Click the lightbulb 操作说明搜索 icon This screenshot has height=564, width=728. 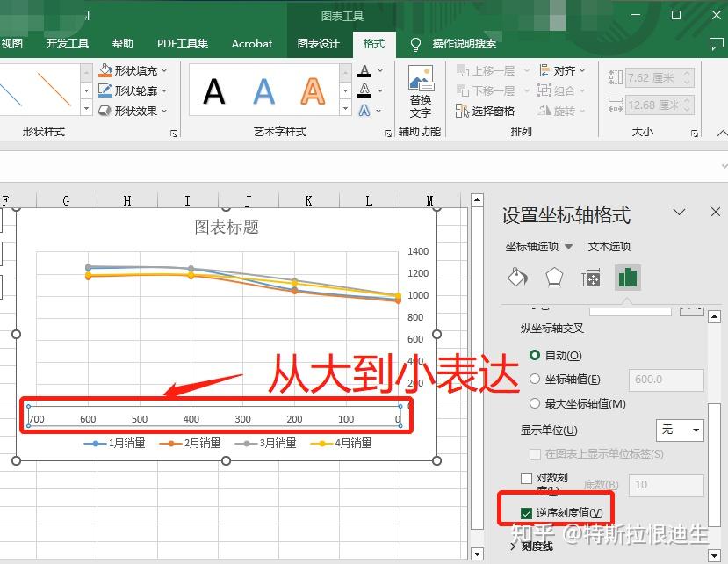415,44
